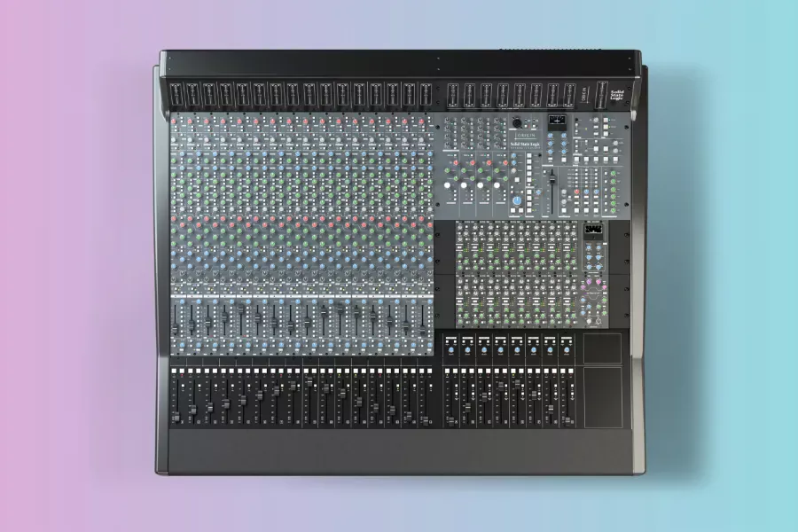Click the ORIGIN logo in center section

click(526, 136)
